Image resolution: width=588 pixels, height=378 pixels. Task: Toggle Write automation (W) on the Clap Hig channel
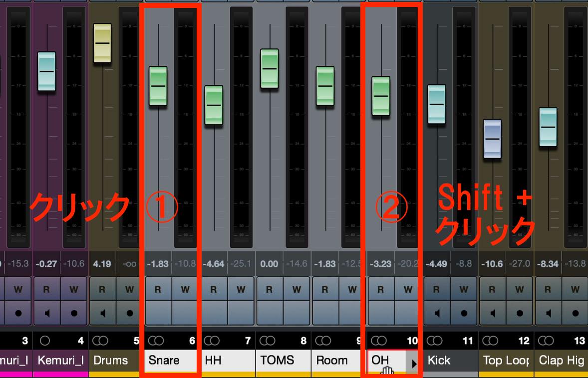click(x=575, y=289)
